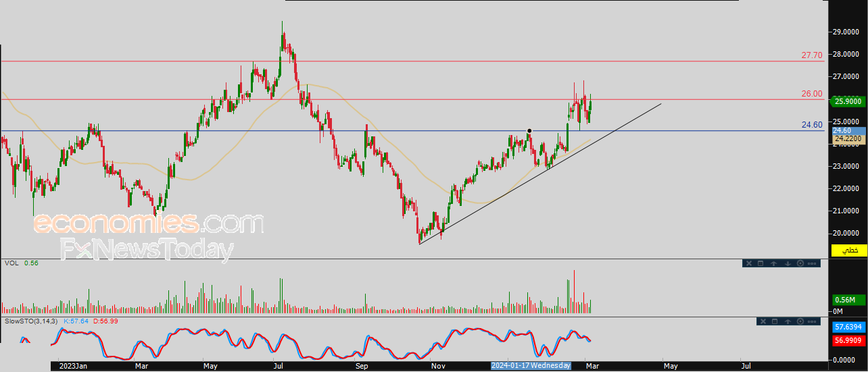Open VOL indicator settings gear
The height and width of the screenshot is (372, 868).
(x=800, y=263)
